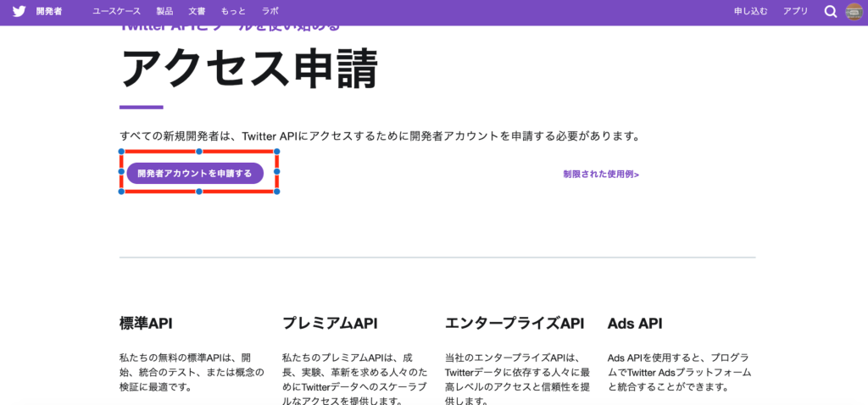The image size is (868, 405).
Task: Select the アクセス申請 heading
Action: (249, 69)
